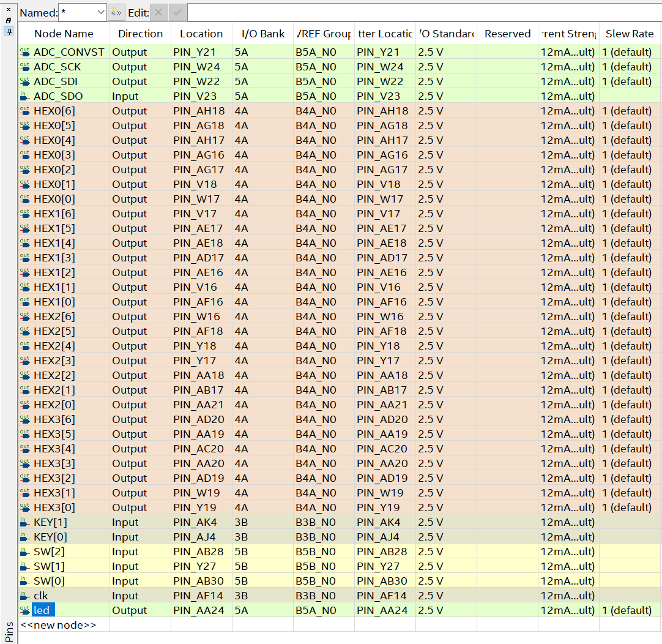Image resolution: width=662 pixels, height=644 pixels.
Task: Click Current Strength cell for ADC_SDO
Action: (x=567, y=96)
